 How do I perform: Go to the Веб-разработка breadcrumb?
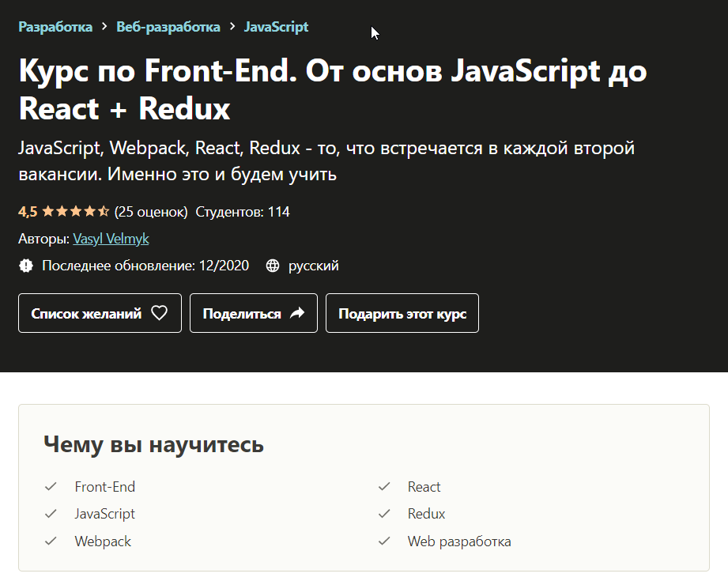(168, 27)
